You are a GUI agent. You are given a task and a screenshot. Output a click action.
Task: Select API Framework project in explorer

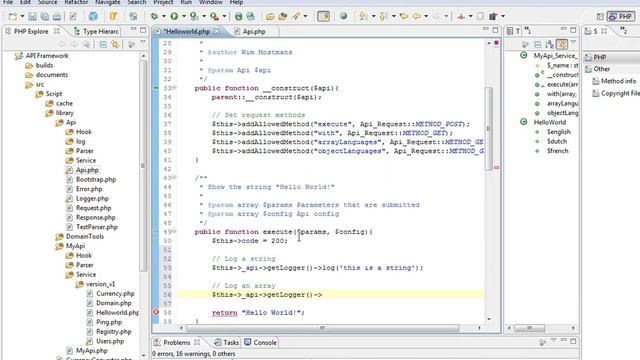pyautogui.click(x=47, y=56)
